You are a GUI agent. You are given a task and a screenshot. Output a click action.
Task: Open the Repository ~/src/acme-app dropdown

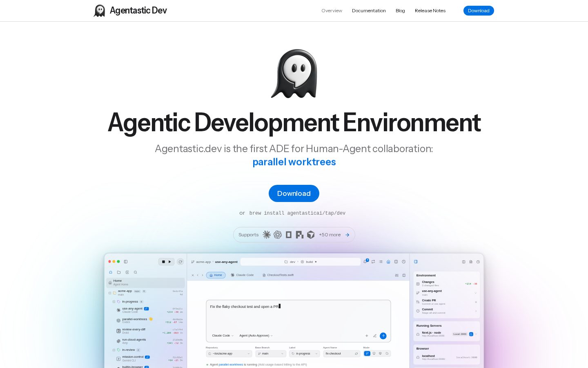(229, 354)
